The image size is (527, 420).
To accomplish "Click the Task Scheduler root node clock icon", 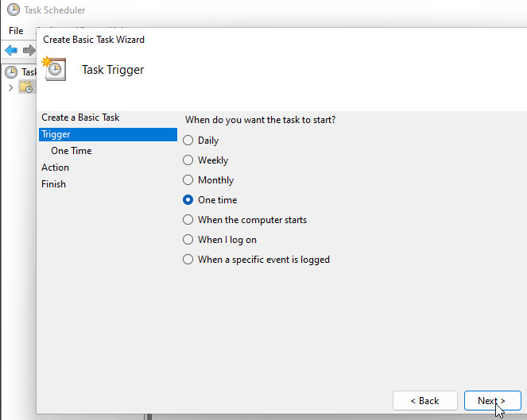I will 10,71.
